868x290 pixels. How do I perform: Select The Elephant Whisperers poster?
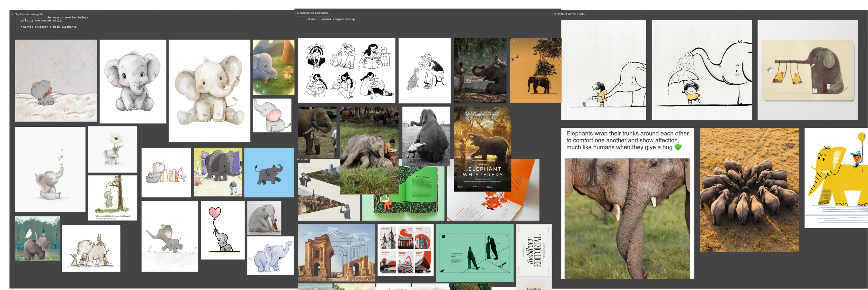point(482,149)
